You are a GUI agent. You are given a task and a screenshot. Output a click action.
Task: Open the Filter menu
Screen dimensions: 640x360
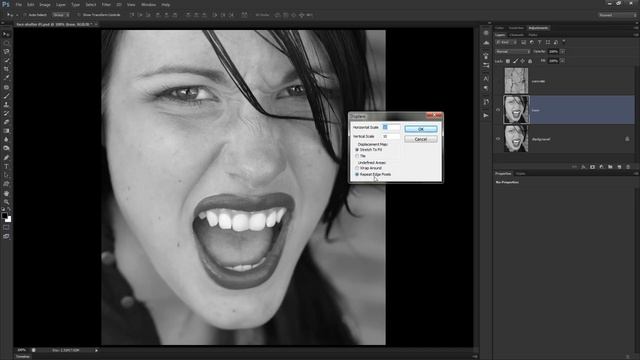click(x=106, y=5)
